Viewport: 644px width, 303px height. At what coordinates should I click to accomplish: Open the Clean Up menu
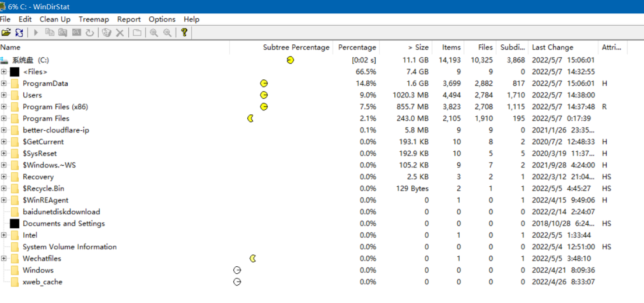[55, 19]
